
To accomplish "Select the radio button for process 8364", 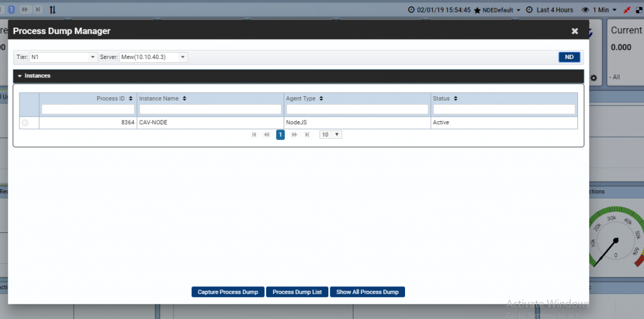I will [x=25, y=122].
